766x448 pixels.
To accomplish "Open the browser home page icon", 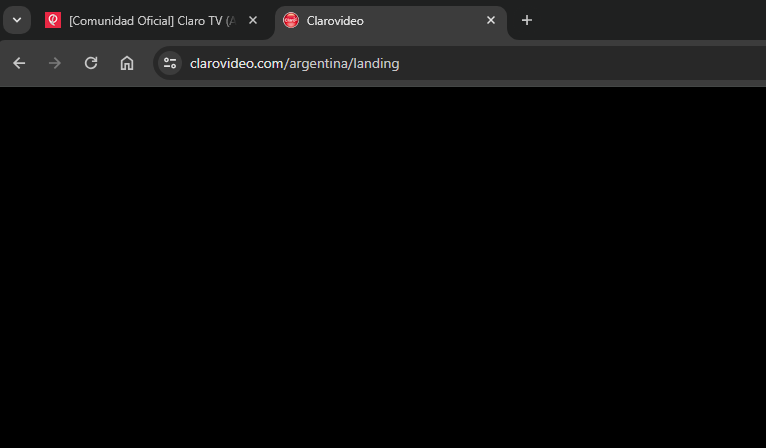I will tap(127, 63).
